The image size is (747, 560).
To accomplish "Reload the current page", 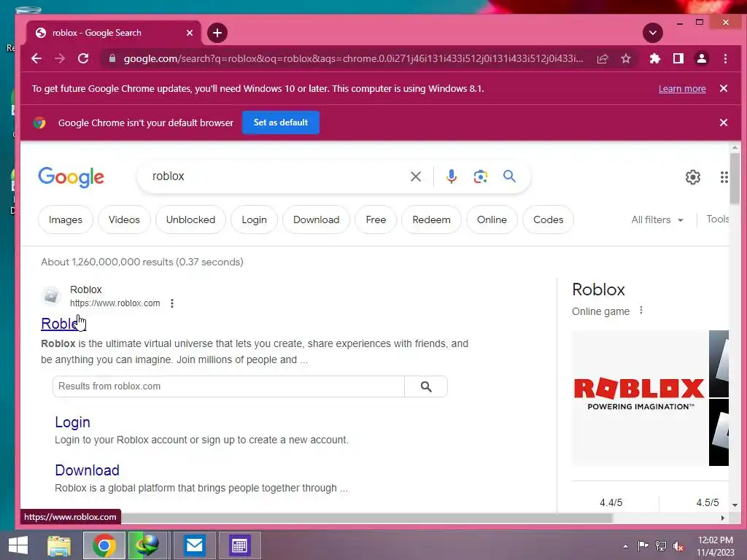I will click(83, 58).
